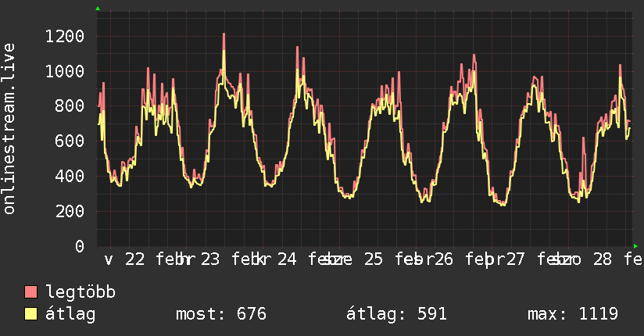Click the x-axis date label '22'
644x336 pixels.
[134, 259]
